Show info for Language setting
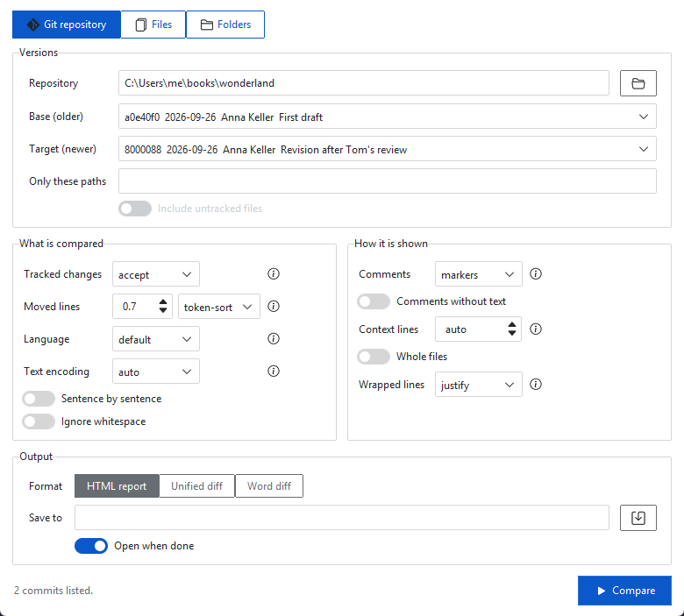684x616 pixels. [274, 338]
